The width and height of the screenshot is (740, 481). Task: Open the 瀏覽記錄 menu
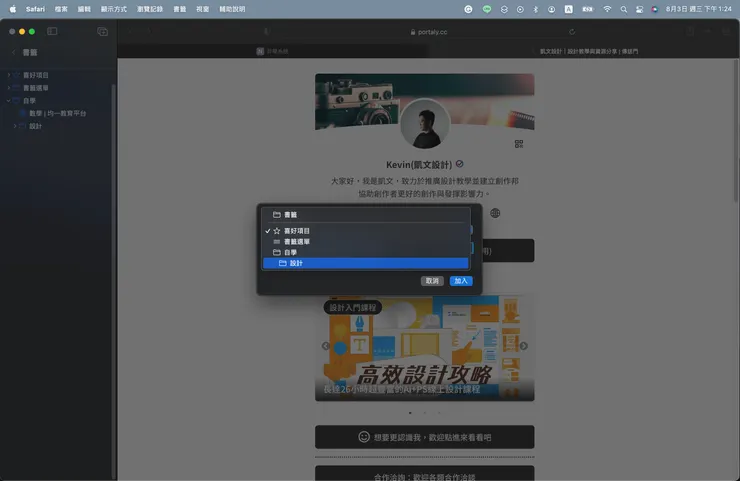pos(150,9)
